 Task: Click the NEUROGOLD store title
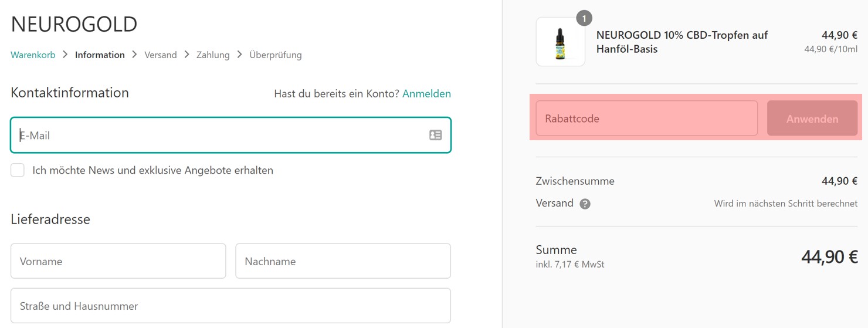pyautogui.click(x=74, y=25)
